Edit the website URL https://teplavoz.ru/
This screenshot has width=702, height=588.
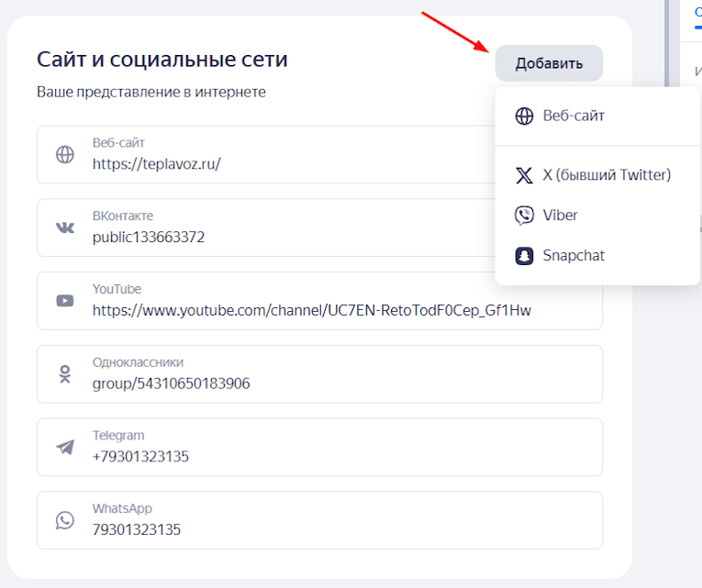(275, 164)
